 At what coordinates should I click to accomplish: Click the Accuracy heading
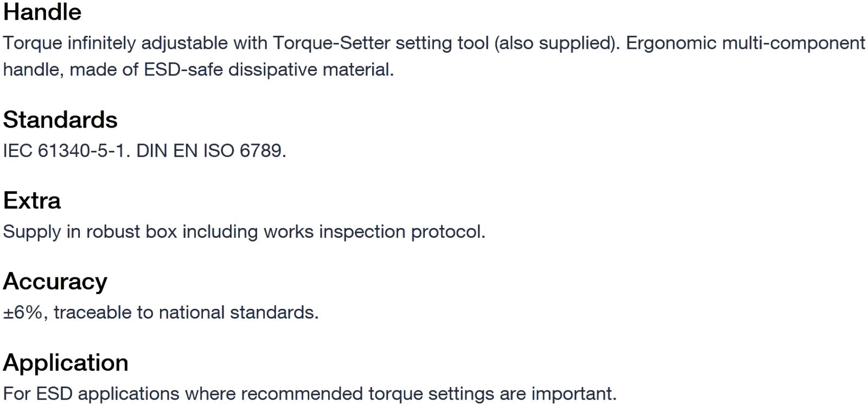click(55, 282)
